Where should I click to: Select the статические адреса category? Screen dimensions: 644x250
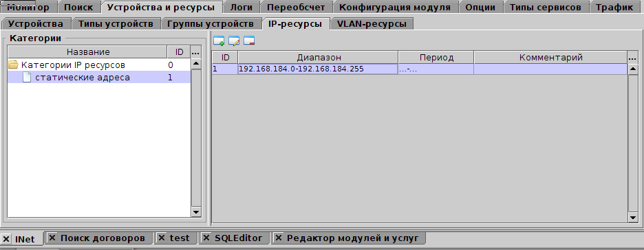click(x=99, y=77)
